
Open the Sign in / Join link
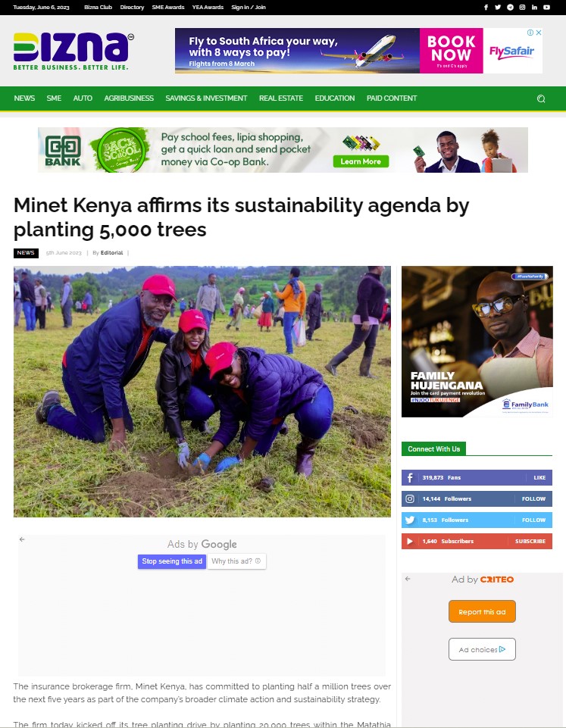(x=249, y=8)
